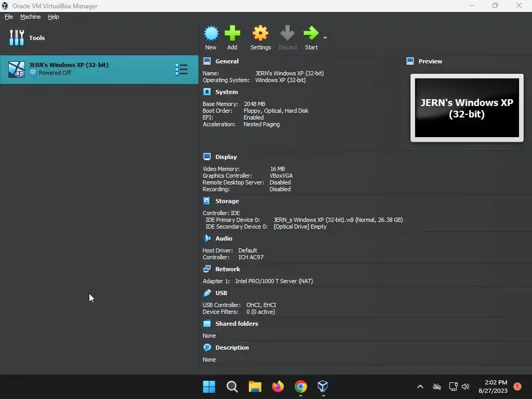This screenshot has height=399, width=532.
Task: Select JERN's Windows XP (32-bit) machine
Action: tap(99, 70)
